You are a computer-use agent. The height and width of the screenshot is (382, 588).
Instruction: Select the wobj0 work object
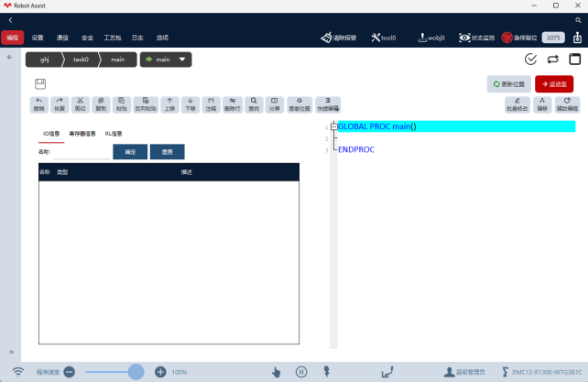pyautogui.click(x=431, y=38)
